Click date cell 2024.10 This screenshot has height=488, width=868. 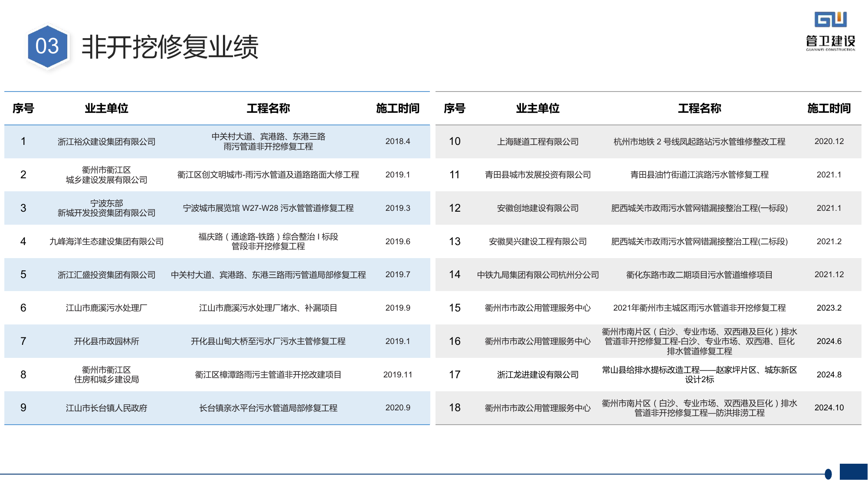point(829,408)
